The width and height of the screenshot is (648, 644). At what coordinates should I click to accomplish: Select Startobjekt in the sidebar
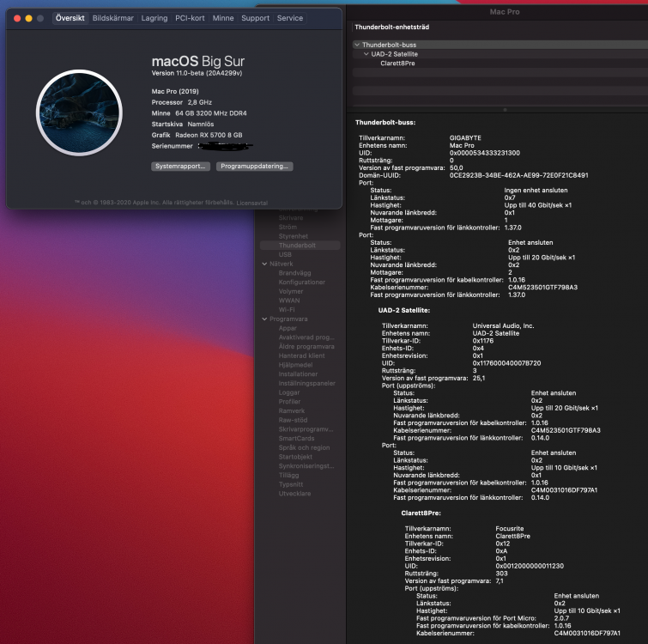click(295, 457)
